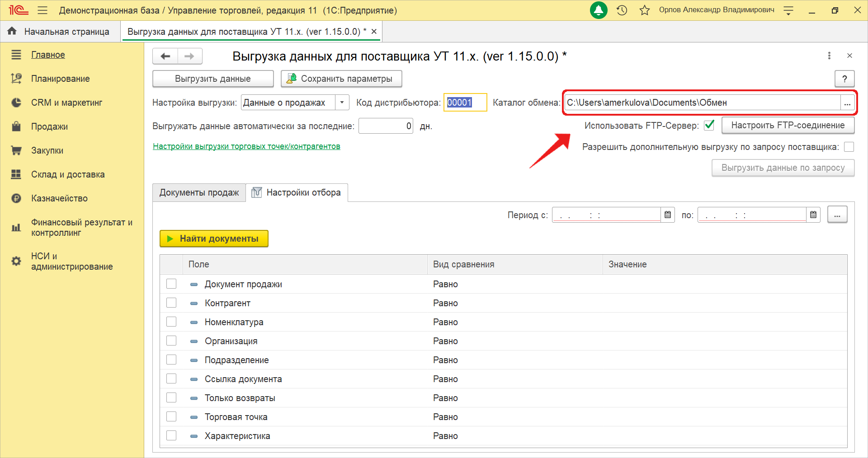Click the 1C logo icon

[18, 10]
